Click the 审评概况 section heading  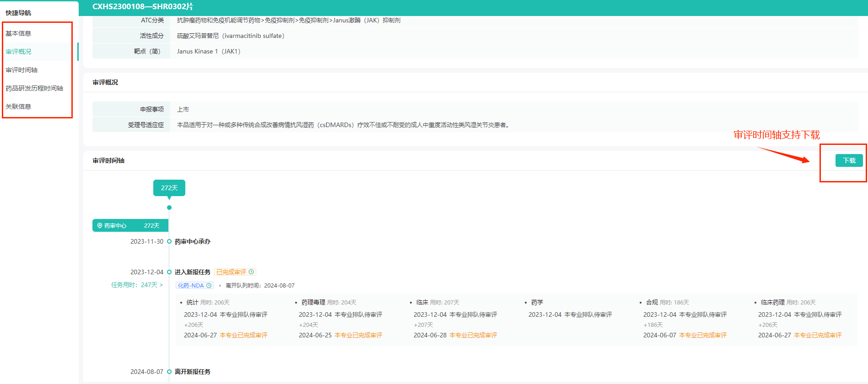click(105, 82)
